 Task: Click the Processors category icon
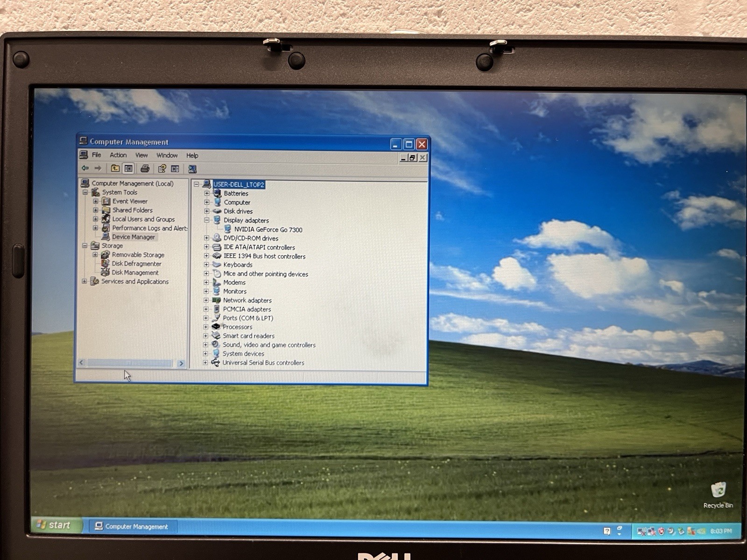point(216,327)
